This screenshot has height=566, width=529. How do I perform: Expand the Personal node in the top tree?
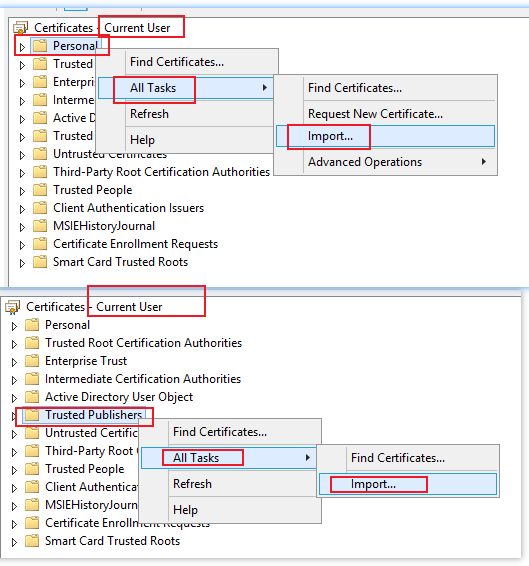coord(22,47)
